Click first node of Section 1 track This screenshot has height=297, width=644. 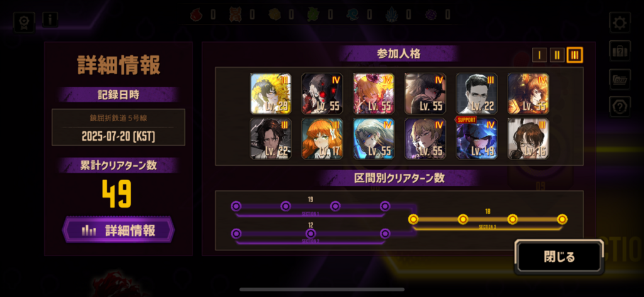point(236,206)
